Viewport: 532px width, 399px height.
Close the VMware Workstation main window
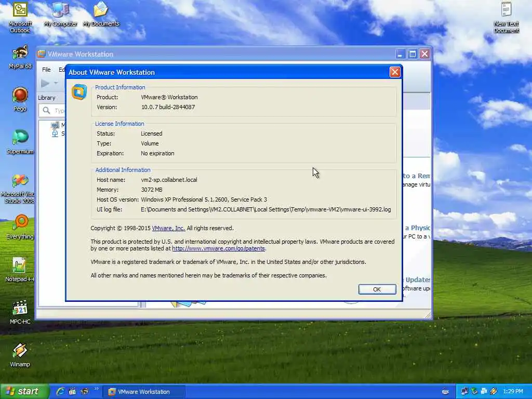(424, 54)
